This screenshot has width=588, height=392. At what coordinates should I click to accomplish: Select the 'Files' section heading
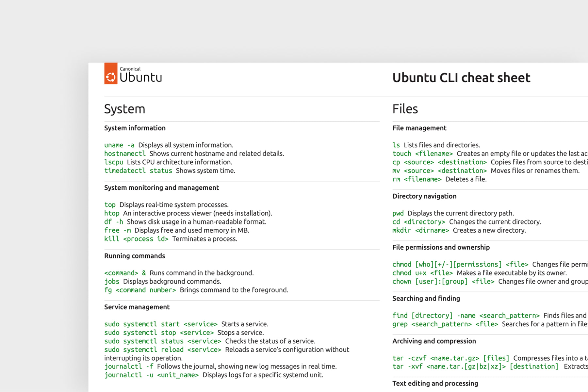tap(405, 109)
